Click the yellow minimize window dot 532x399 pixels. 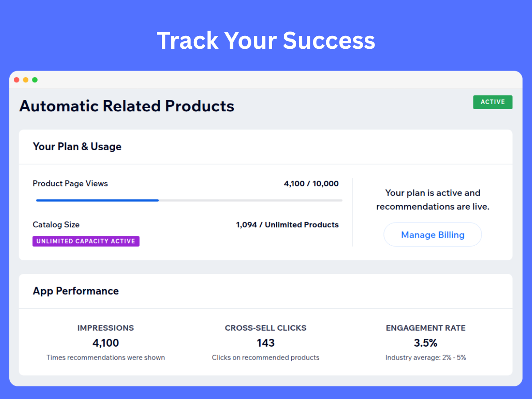(x=26, y=80)
